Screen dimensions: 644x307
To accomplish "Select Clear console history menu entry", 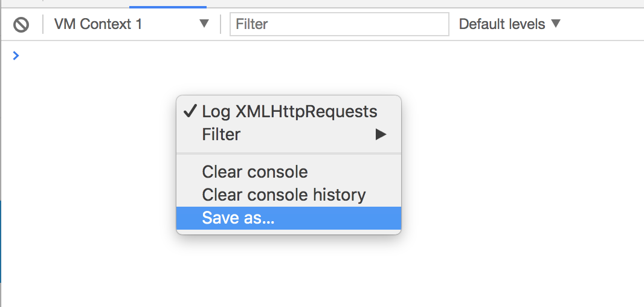I will click(x=289, y=195).
